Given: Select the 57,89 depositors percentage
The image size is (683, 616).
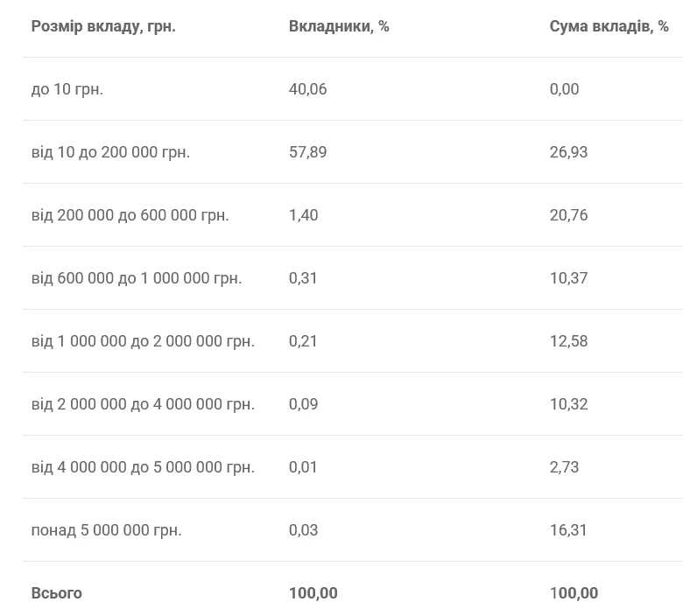Looking at the screenshot, I should pyautogui.click(x=307, y=152).
